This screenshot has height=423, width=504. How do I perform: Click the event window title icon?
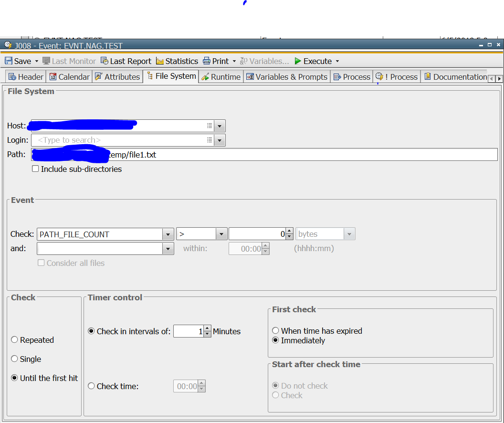point(8,45)
